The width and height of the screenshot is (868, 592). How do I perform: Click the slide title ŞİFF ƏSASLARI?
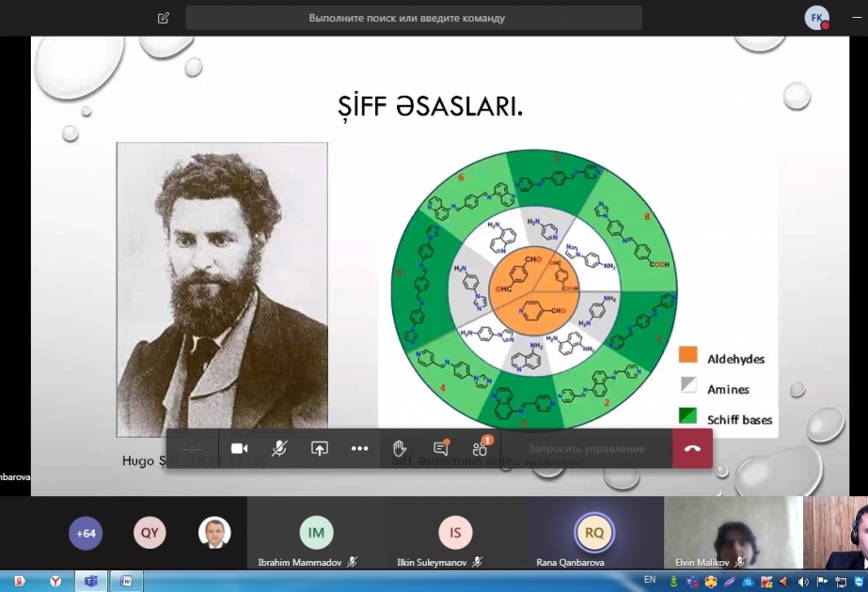[430, 106]
